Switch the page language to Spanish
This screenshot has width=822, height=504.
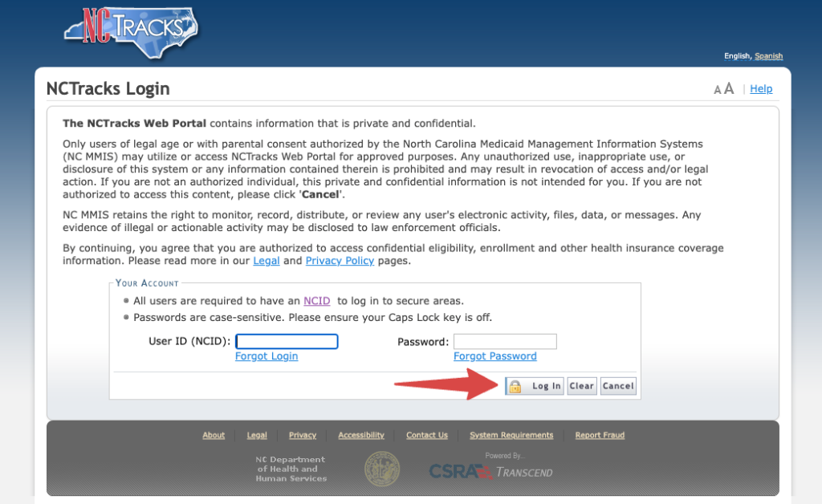(768, 56)
